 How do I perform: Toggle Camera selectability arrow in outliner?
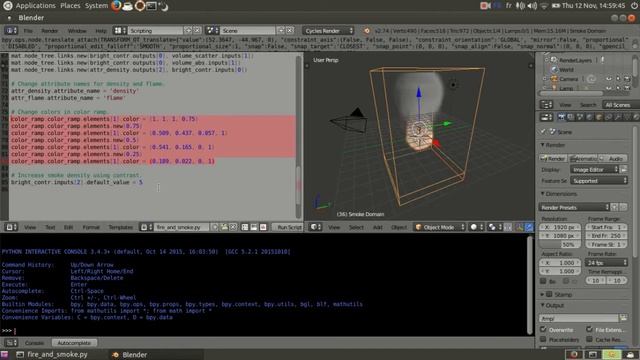618,79
